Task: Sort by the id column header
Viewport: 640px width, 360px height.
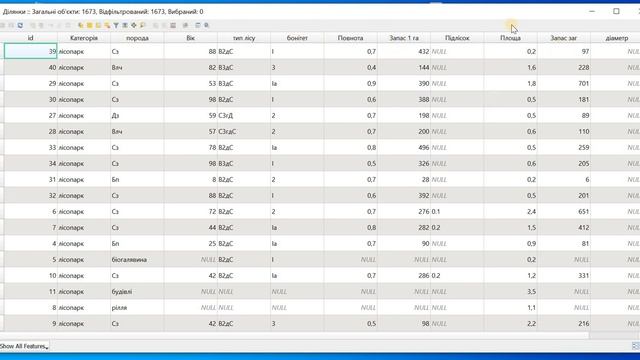Action: click(31, 38)
